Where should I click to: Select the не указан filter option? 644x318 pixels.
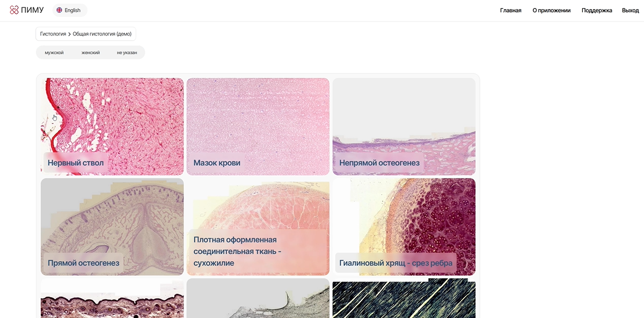tap(127, 53)
